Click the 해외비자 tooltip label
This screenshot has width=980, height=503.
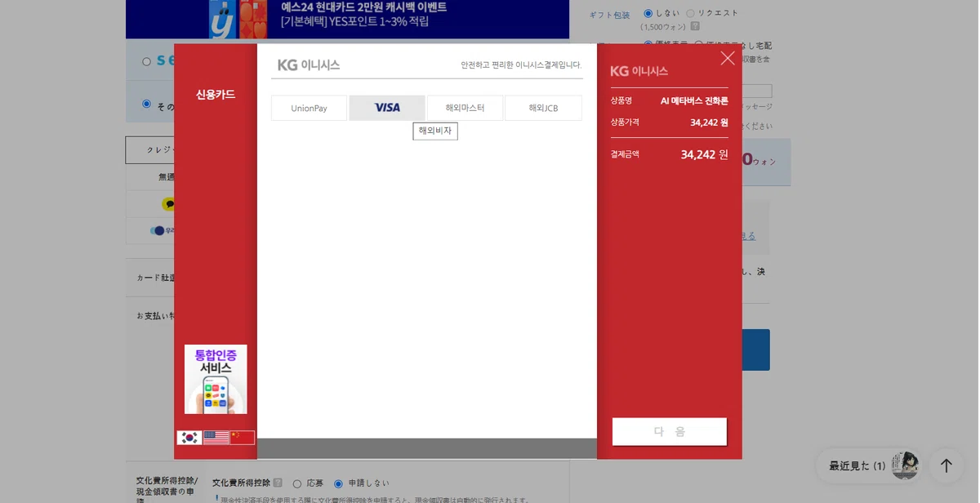coord(435,131)
